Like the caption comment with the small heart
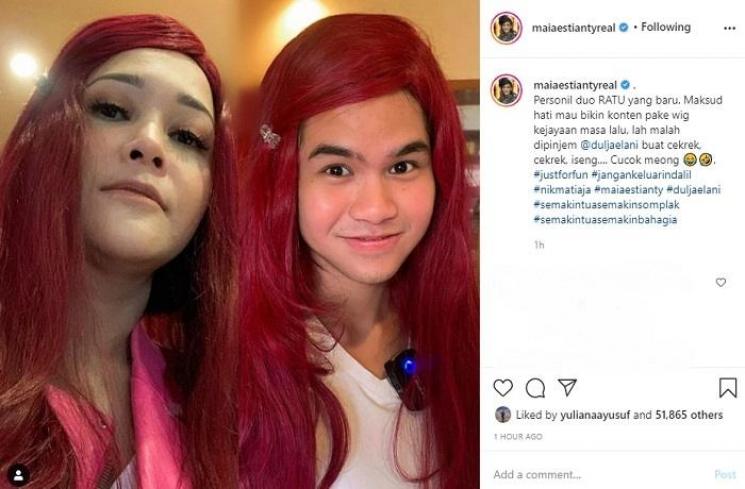The image size is (745, 489). [x=721, y=282]
